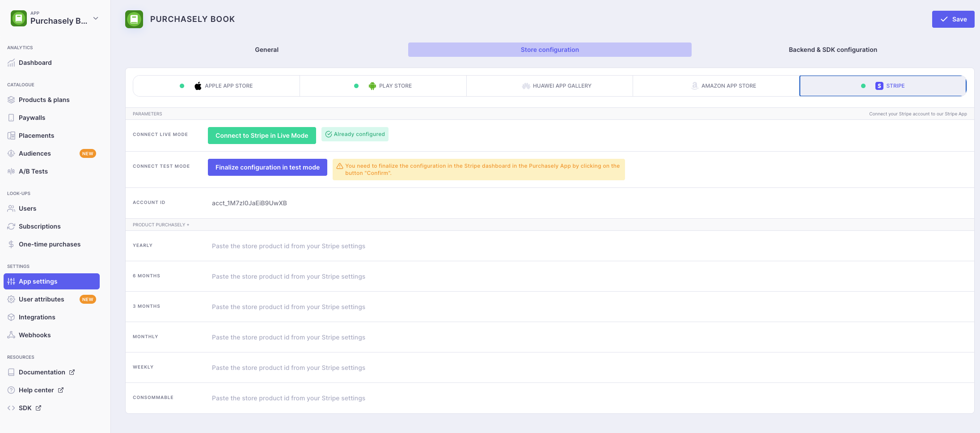Click the Webhooks icon in sidebar

pyautogui.click(x=11, y=335)
